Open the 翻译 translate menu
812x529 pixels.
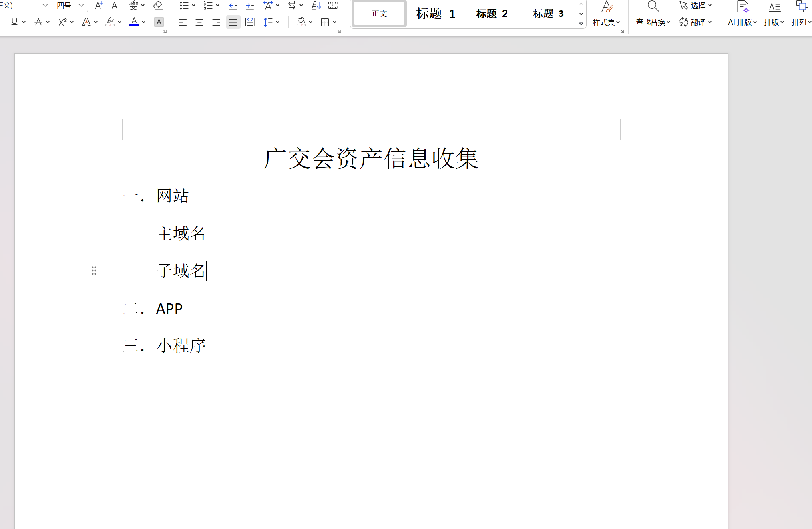click(x=696, y=22)
